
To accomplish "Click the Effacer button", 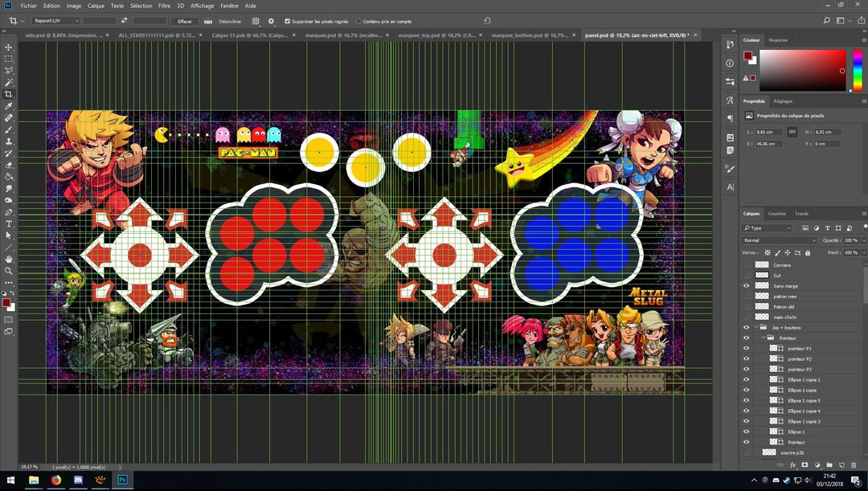I will click(185, 21).
